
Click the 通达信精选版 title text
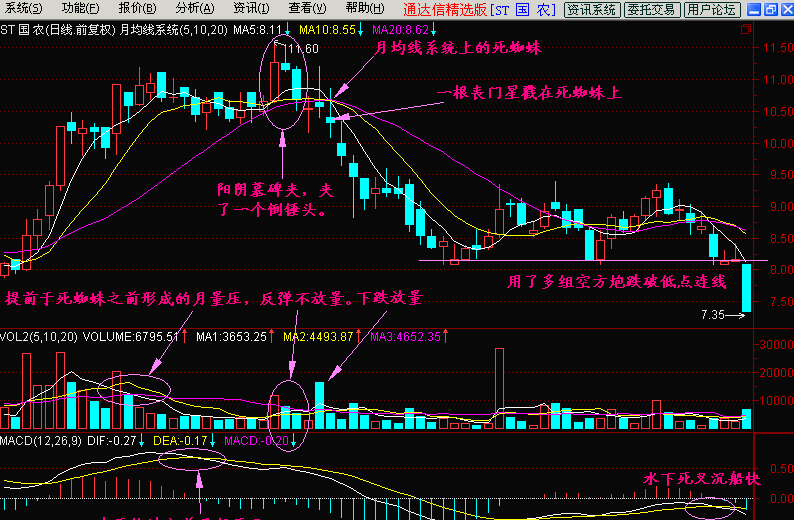click(444, 9)
